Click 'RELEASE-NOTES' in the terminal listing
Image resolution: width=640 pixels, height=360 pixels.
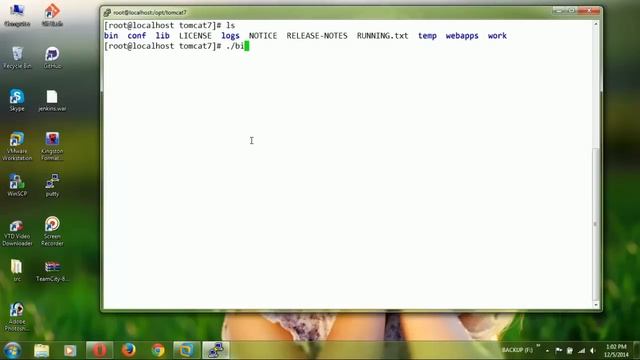[317, 36]
